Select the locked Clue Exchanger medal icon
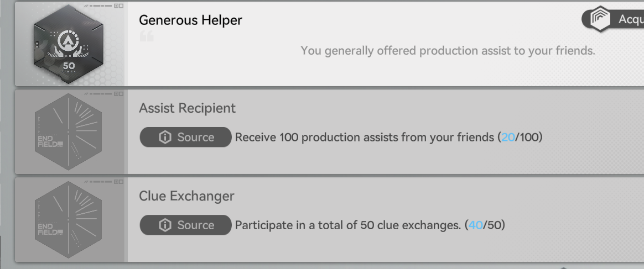Image resolution: width=644 pixels, height=269 pixels. coord(69,219)
